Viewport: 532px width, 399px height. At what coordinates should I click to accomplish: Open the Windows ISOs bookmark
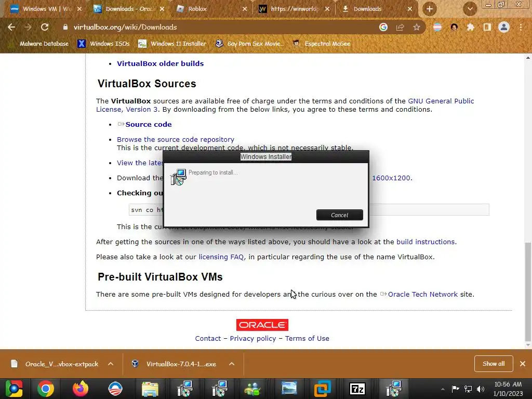coord(103,44)
